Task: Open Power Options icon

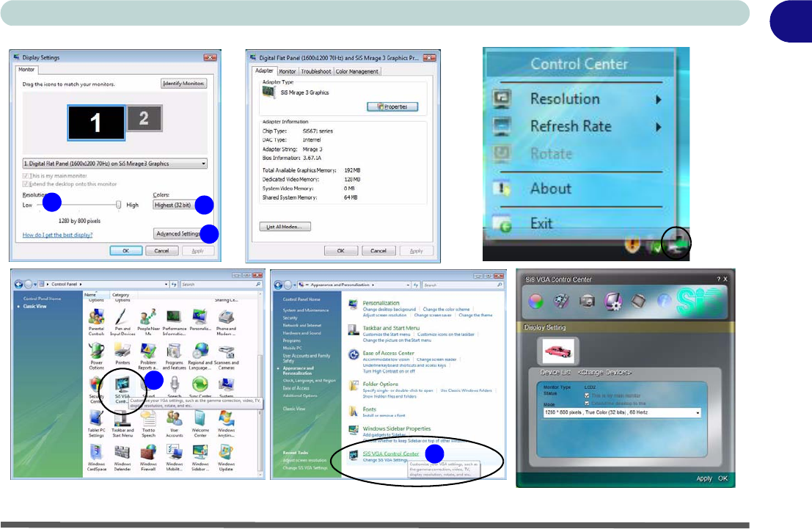Action: (96, 356)
